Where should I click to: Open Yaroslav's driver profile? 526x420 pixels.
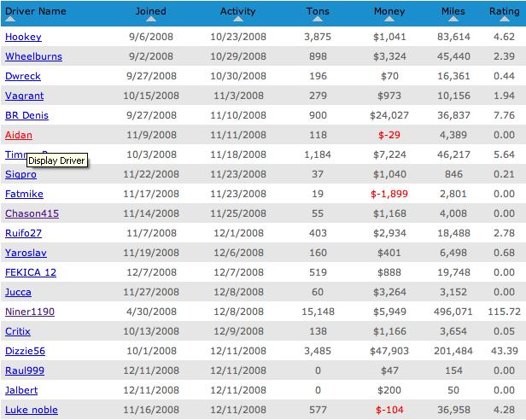(26, 254)
